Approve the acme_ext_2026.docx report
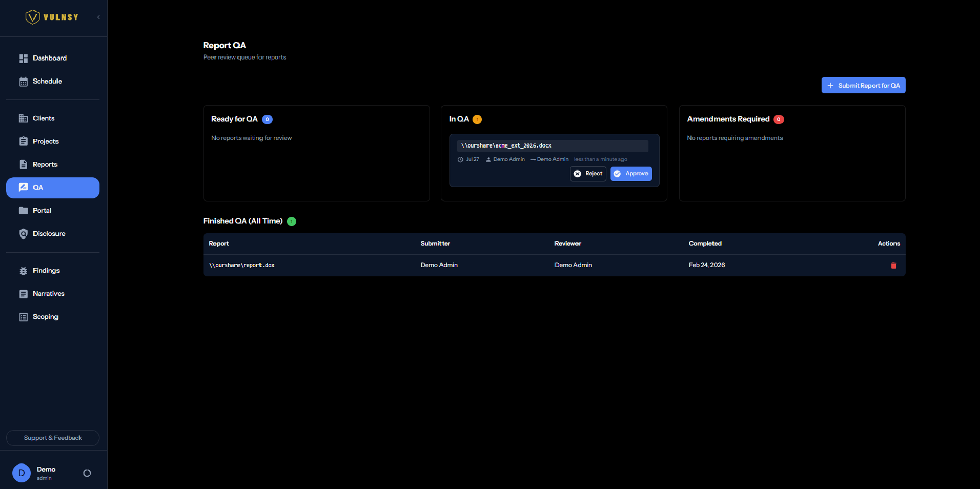Viewport: 980px width, 489px height. point(631,174)
